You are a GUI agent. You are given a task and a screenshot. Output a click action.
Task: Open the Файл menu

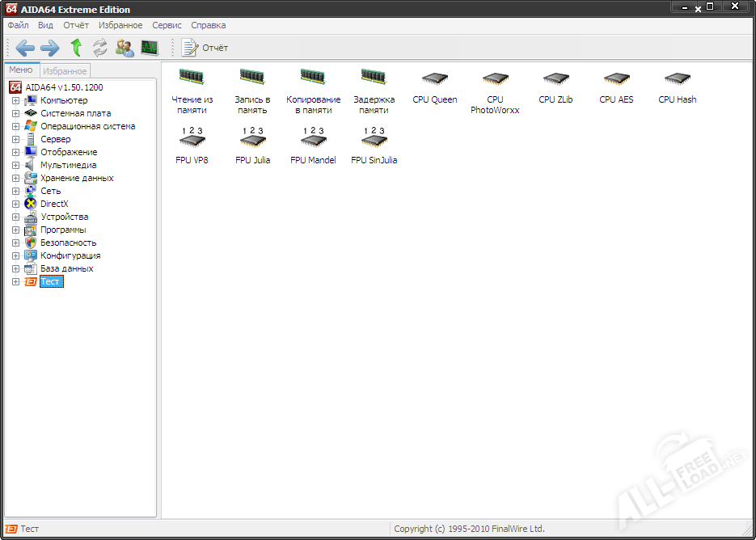18,25
